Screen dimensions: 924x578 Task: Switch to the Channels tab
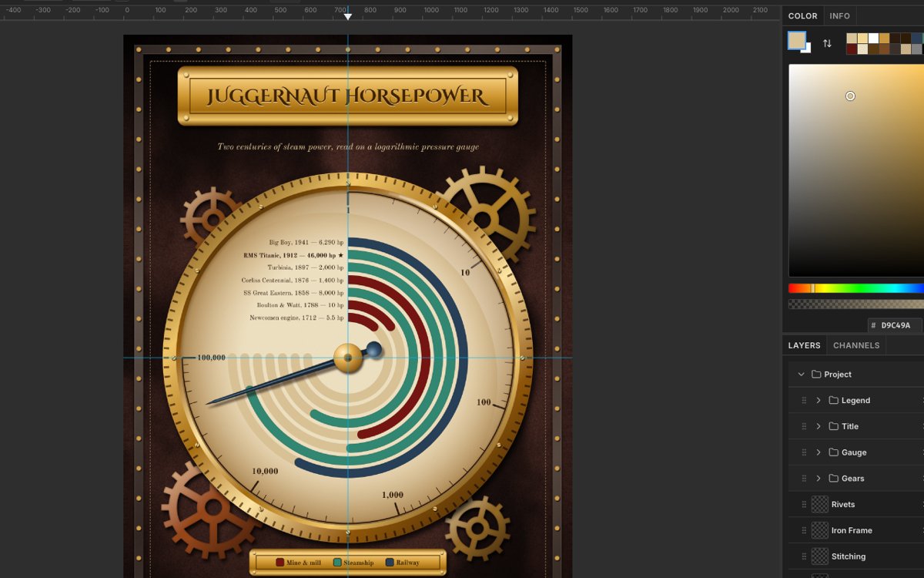click(x=856, y=345)
